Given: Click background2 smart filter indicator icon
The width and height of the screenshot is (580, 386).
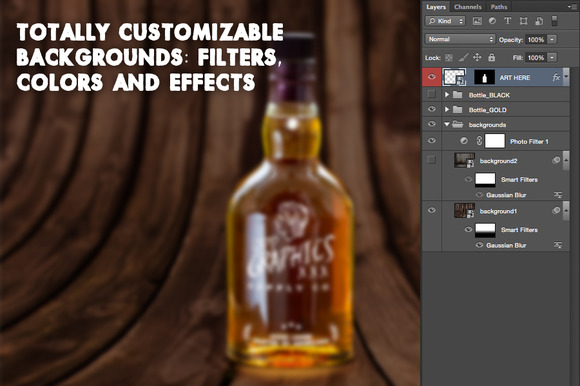Looking at the screenshot, I should 556,160.
